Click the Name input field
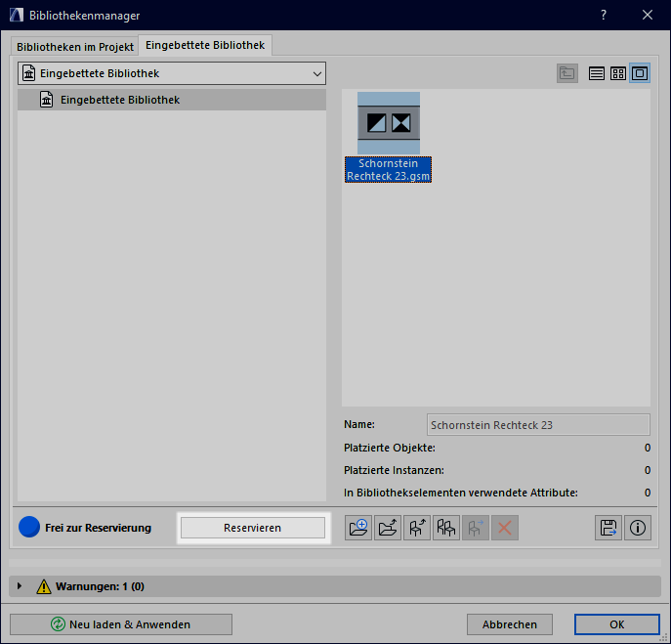This screenshot has height=644, width=671. (538, 425)
